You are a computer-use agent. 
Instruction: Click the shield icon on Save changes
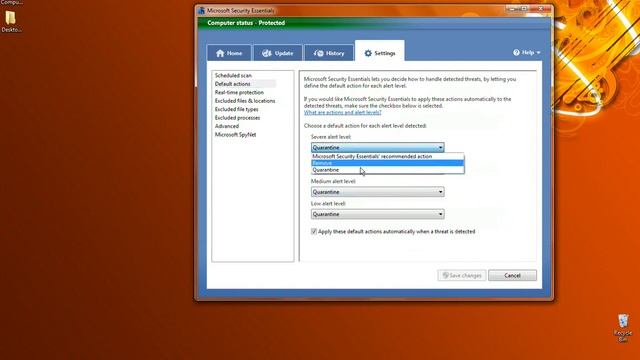point(445,276)
